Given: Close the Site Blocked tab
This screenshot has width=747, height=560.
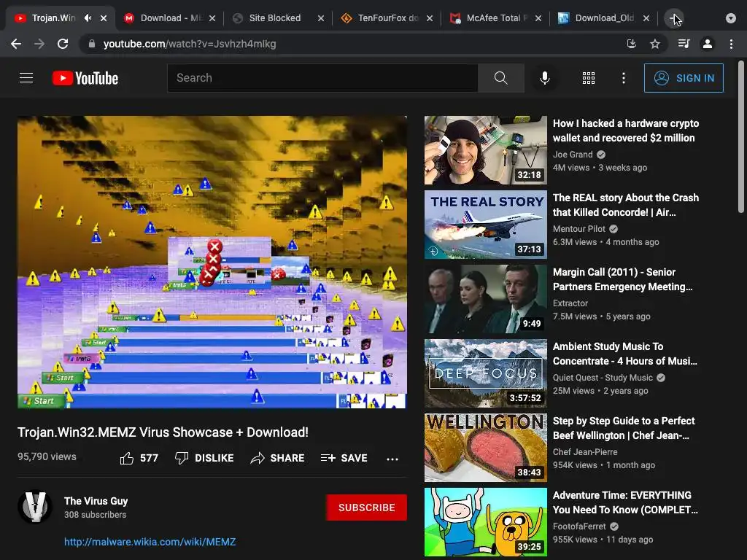Looking at the screenshot, I should coord(321,18).
